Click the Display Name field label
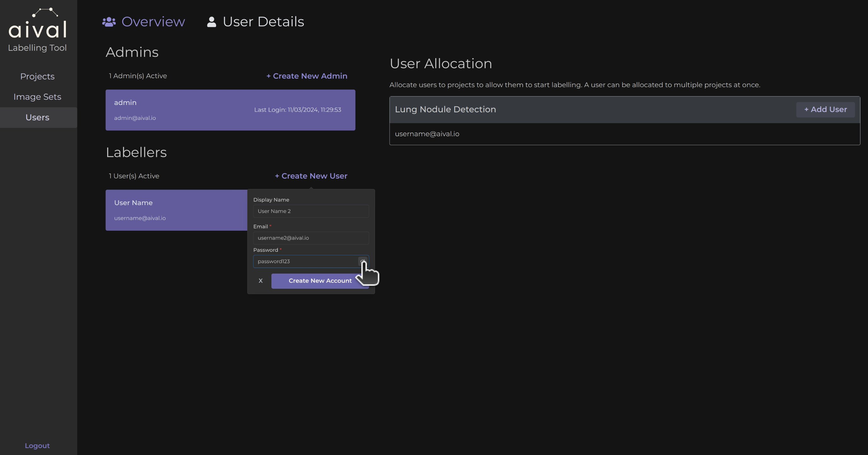The image size is (868, 455). coord(271,200)
